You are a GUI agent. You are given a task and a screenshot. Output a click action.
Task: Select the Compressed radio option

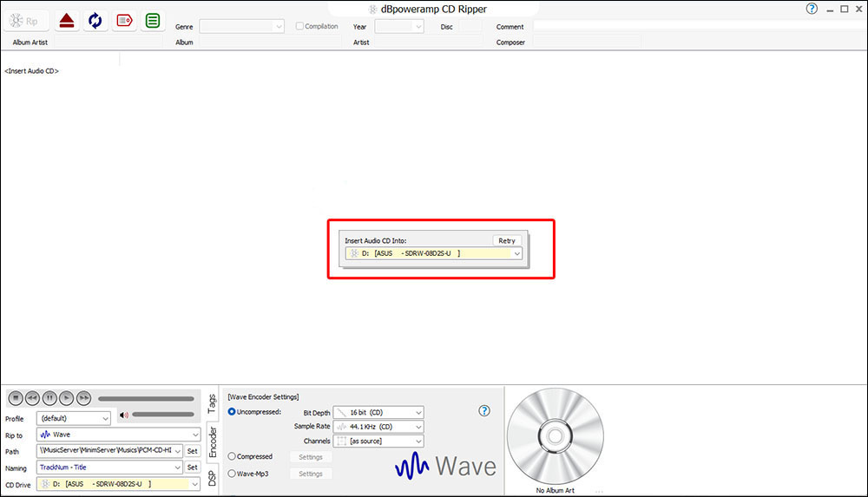tap(232, 456)
